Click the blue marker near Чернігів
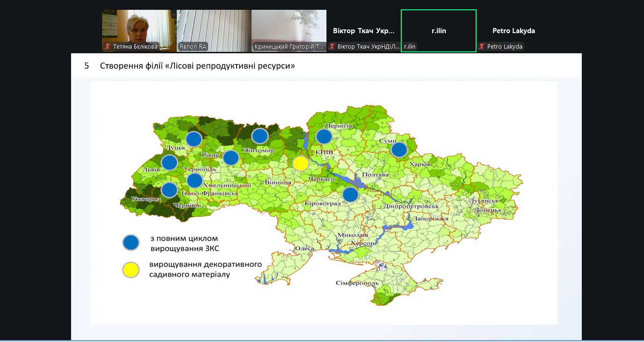 tap(324, 136)
